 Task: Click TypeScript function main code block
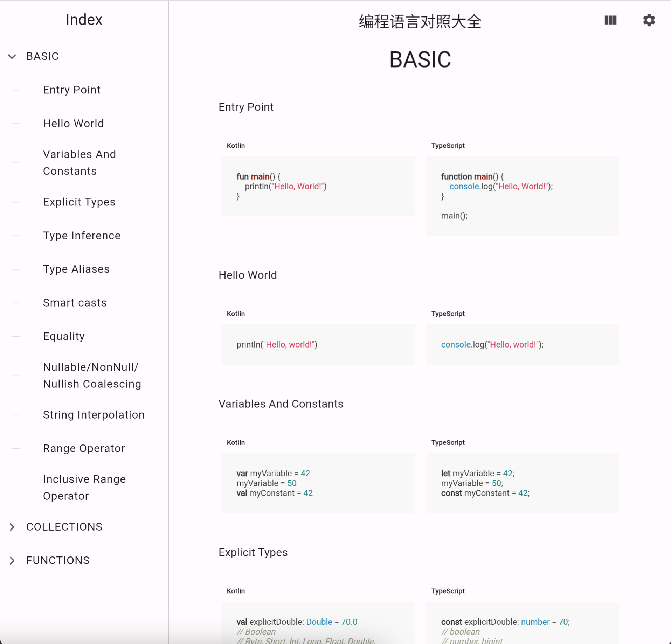[522, 196]
